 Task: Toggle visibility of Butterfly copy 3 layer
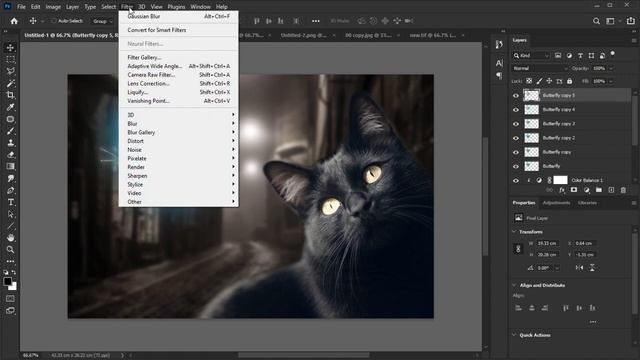516,124
